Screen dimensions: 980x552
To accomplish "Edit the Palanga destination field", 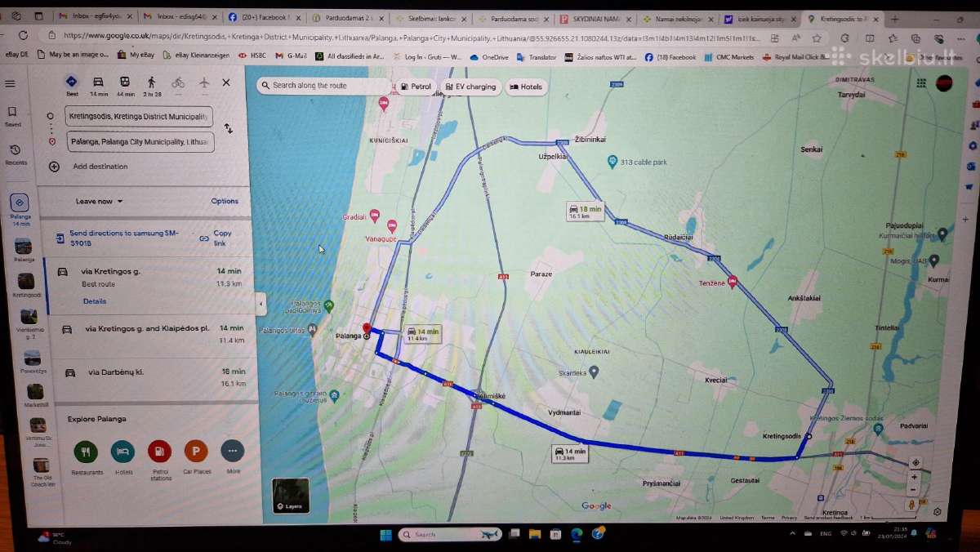I will 139,142.
